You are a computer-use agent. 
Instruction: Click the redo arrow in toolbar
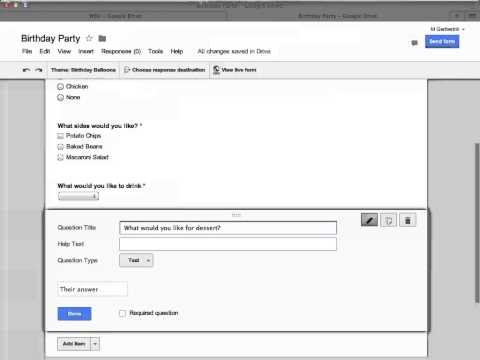click(39, 70)
